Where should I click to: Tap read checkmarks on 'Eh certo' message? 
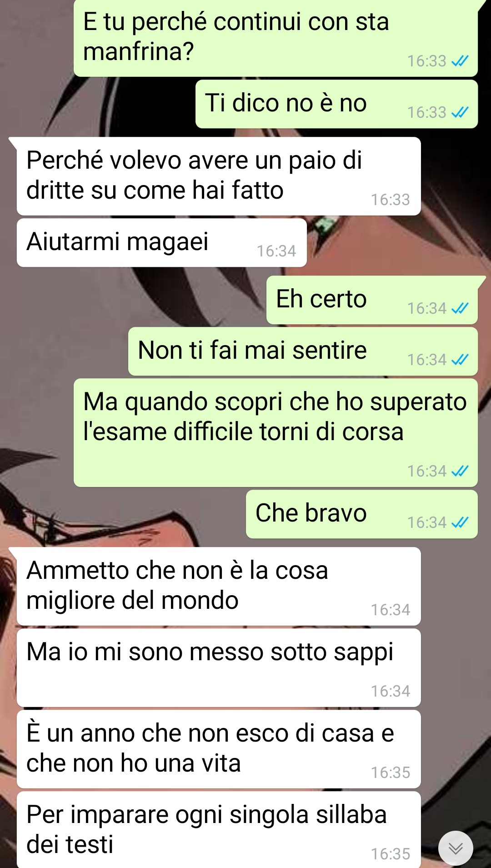(460, 308)
